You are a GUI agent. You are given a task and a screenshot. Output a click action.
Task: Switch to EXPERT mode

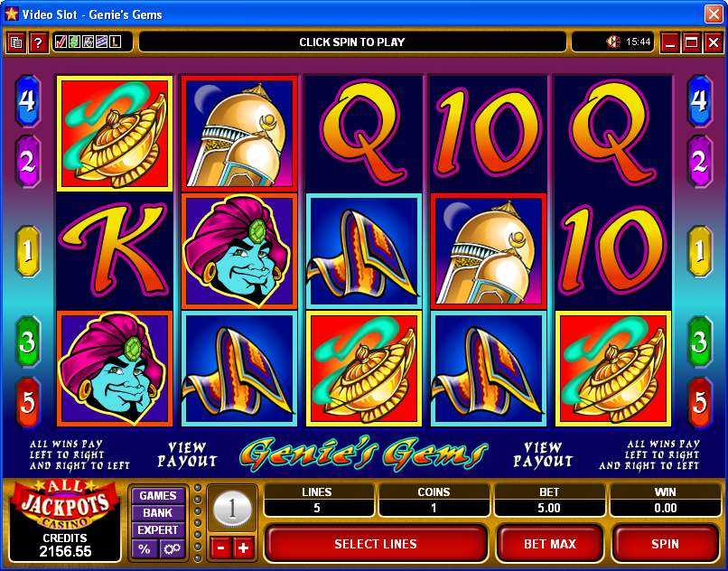click(x=158, y=530)
